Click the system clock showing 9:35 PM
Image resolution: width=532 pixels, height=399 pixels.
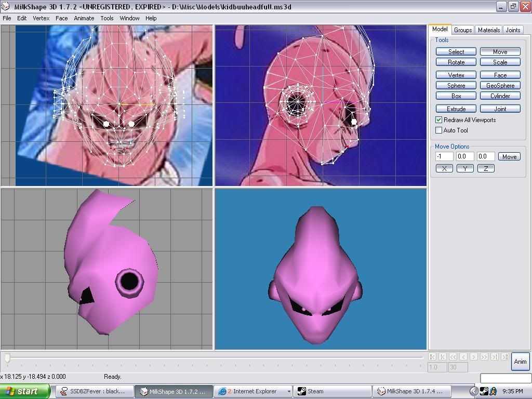(513, 392)
